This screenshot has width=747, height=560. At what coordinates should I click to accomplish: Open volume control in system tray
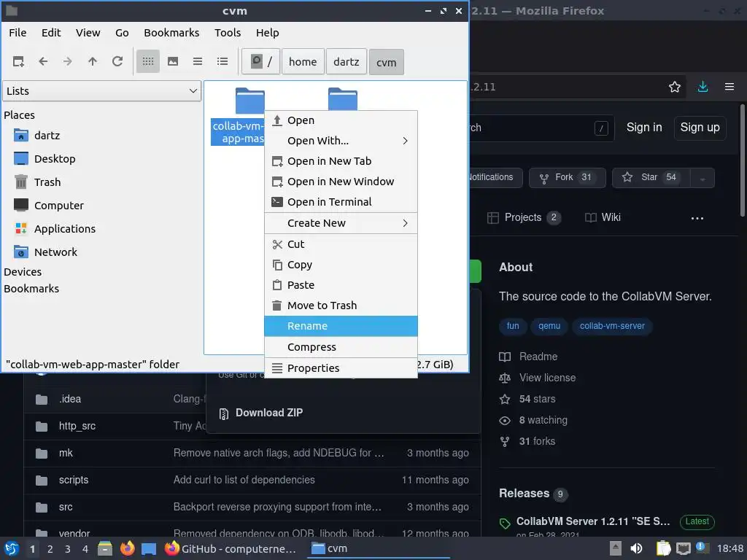click(x=636, y=548)
